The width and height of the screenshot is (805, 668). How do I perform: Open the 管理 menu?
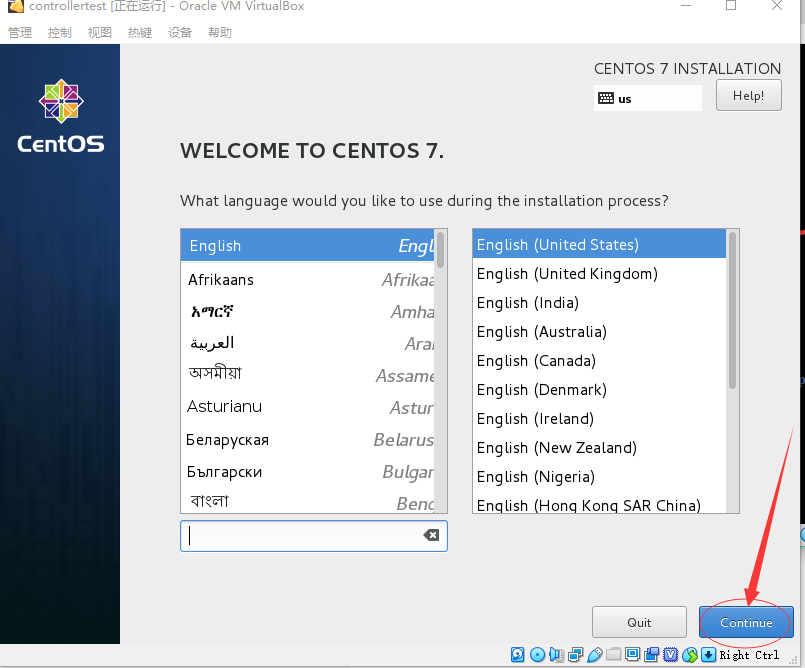coord(20,32)
